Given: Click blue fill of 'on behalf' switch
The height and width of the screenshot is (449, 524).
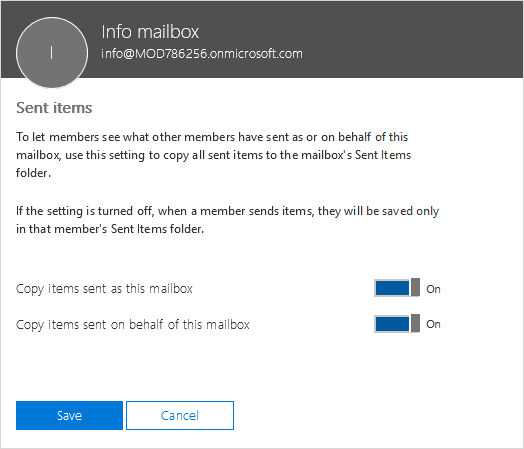Looking at the screenshot, I should tap(392, 324).
